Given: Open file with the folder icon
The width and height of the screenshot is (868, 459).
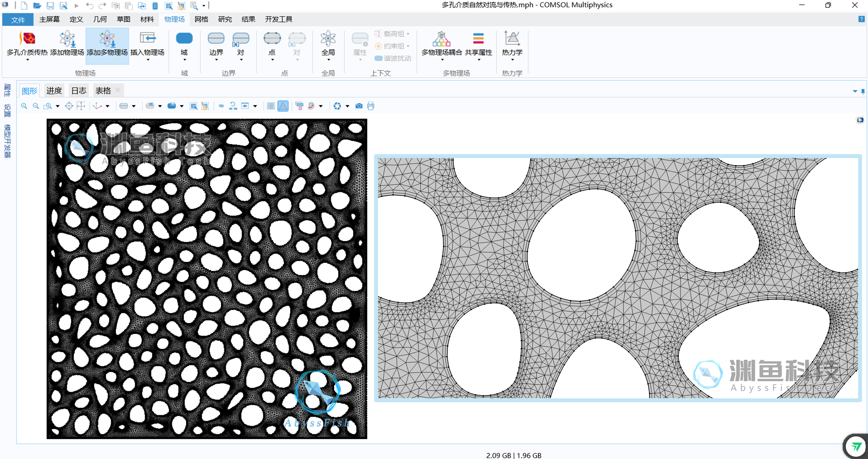Looking at the screenshot, I should point(37,6).
